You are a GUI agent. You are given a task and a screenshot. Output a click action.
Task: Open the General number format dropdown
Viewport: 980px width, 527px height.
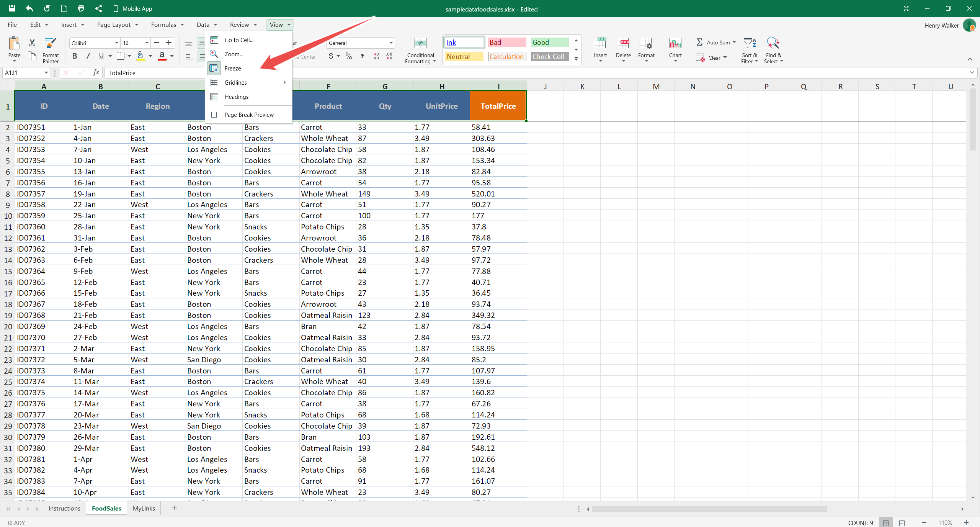click(x=391, y=43)
